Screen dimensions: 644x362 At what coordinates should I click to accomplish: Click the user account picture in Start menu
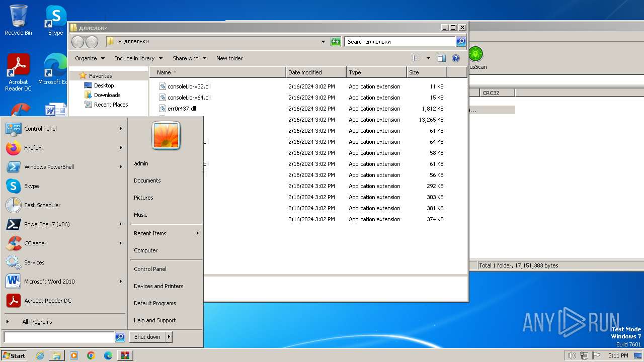click(x=166, y=135)
